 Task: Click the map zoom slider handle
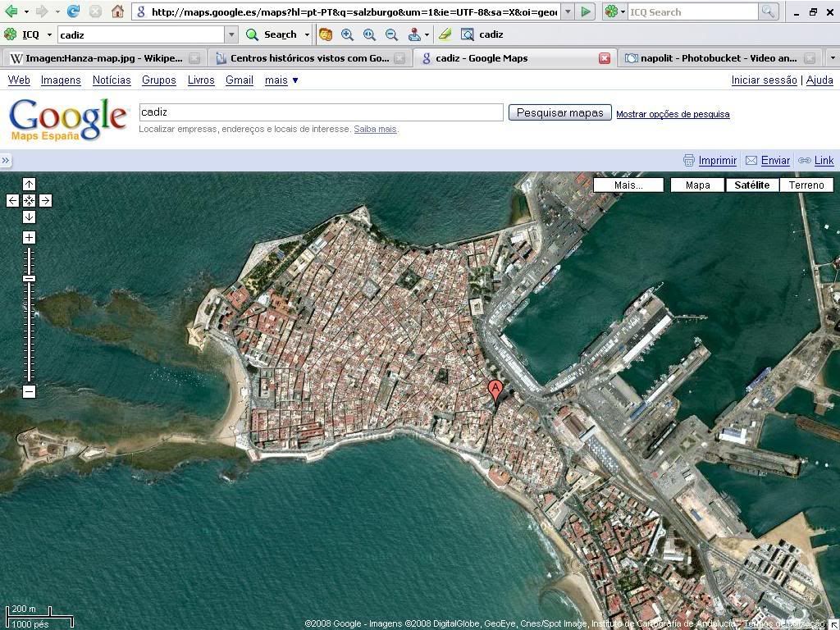click(x=29, y=279)
